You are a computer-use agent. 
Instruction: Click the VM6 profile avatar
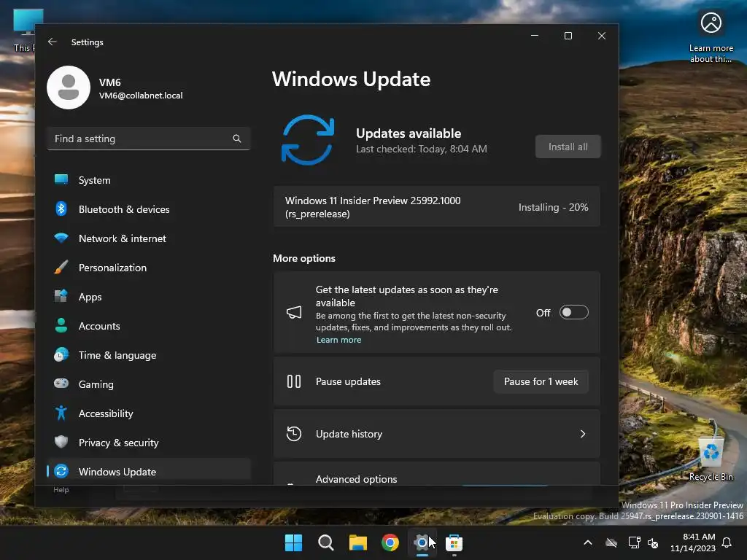(x=69, y=87)
